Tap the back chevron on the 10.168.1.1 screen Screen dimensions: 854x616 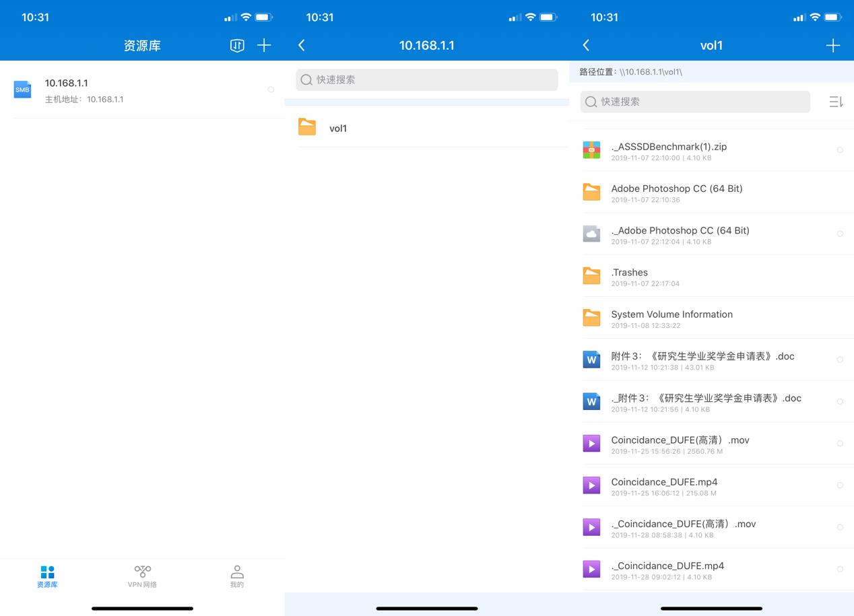[301, 45]
